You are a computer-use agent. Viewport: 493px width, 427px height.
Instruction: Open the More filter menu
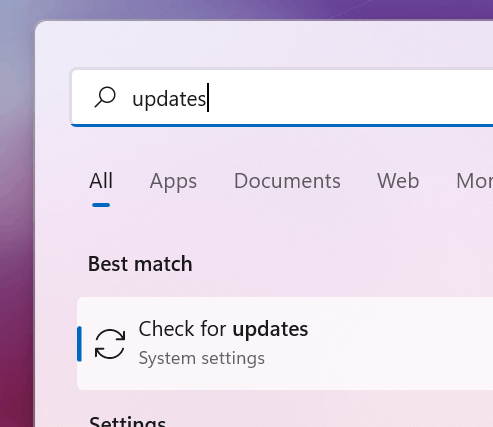474,181
